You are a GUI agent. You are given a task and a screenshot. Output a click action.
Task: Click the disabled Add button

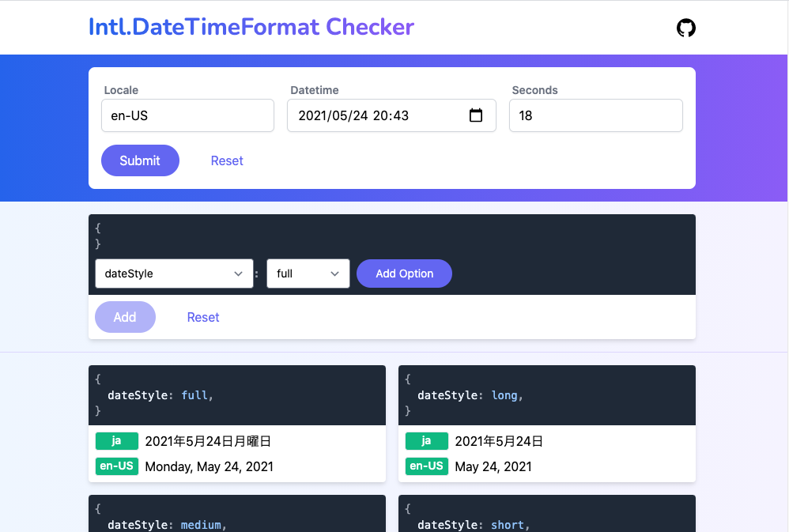pos(125,317)
